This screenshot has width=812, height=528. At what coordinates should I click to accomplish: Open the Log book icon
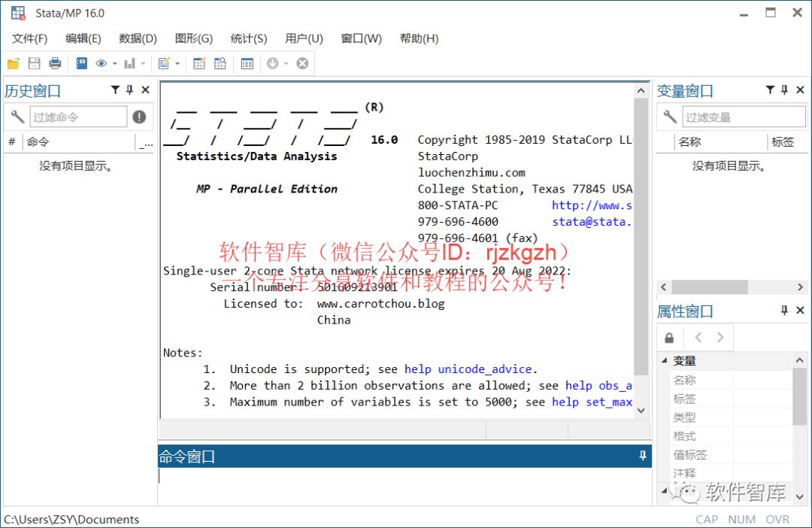tap(81, 64)
